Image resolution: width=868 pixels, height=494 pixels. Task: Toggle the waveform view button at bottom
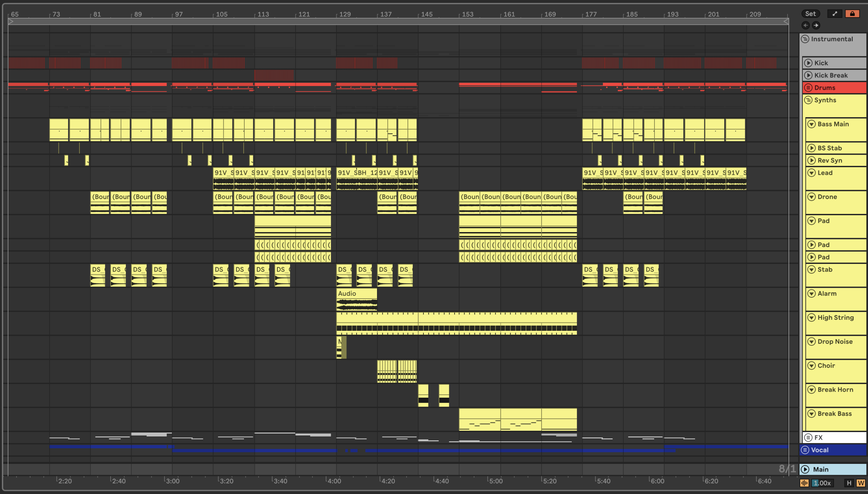click(804, 483)
